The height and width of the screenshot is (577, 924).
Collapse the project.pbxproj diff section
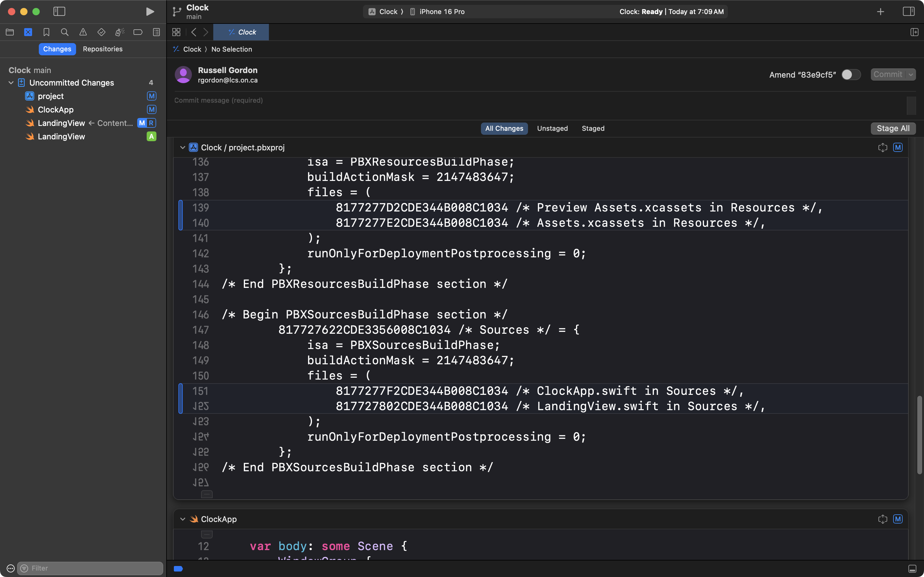point(182,147)
